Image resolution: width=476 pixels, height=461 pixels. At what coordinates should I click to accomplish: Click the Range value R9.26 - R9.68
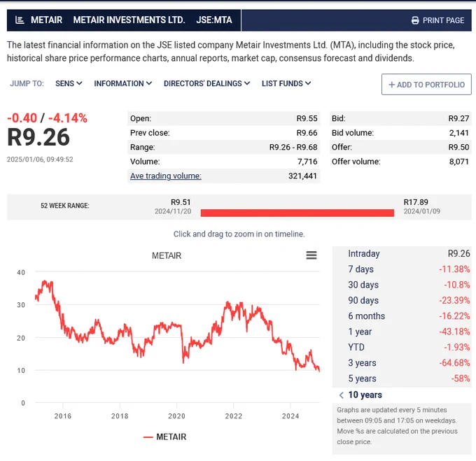[293, 147]
